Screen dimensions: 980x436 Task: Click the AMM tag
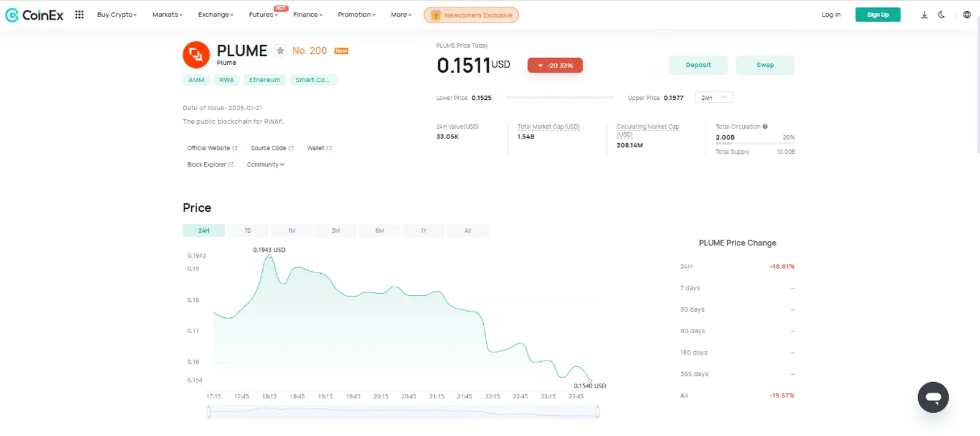click(x=196, y=80)
